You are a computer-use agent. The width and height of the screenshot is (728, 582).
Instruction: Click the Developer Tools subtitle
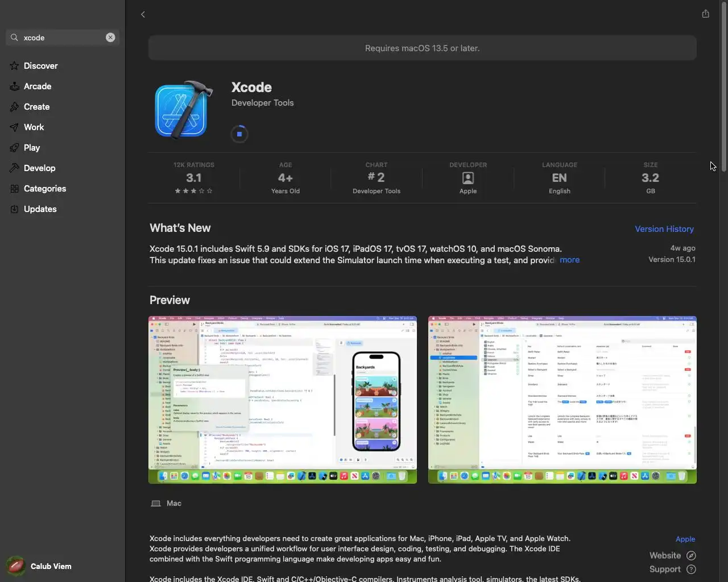263,103
